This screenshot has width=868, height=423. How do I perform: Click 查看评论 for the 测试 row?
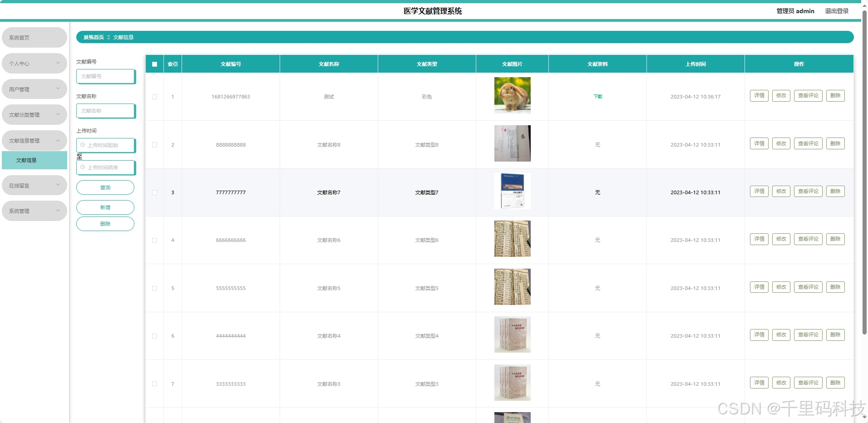(808, 95)
